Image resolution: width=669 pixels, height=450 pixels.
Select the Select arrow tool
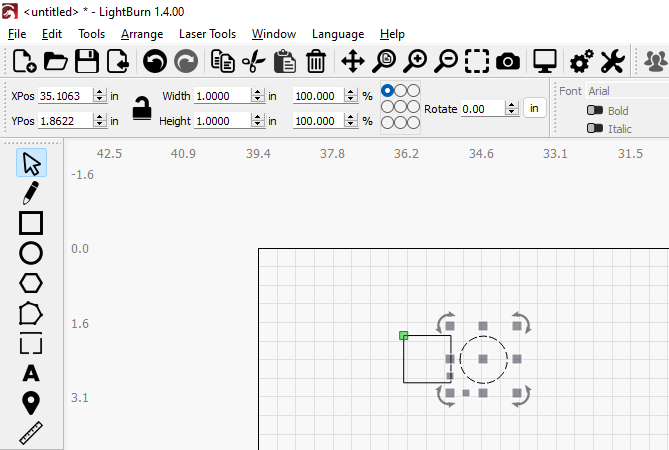coord(32,163)
